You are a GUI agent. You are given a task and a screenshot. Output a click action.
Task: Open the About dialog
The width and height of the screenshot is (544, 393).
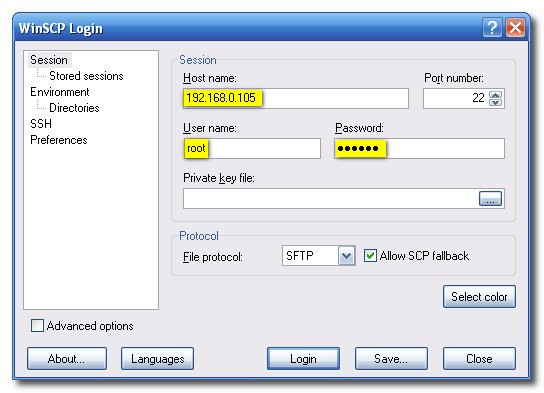pyautogui.click(x=67, y=359)
